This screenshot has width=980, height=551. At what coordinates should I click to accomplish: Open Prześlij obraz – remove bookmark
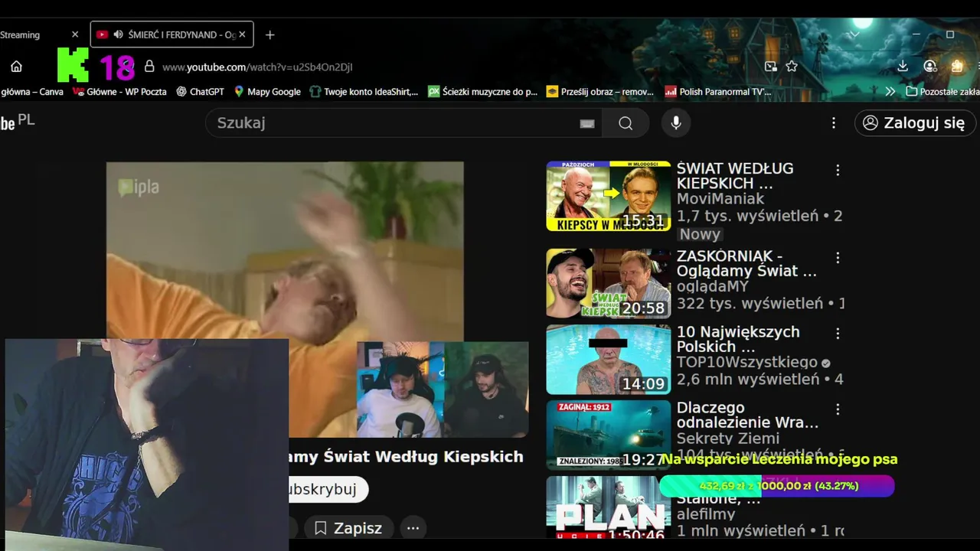(600, 92)
